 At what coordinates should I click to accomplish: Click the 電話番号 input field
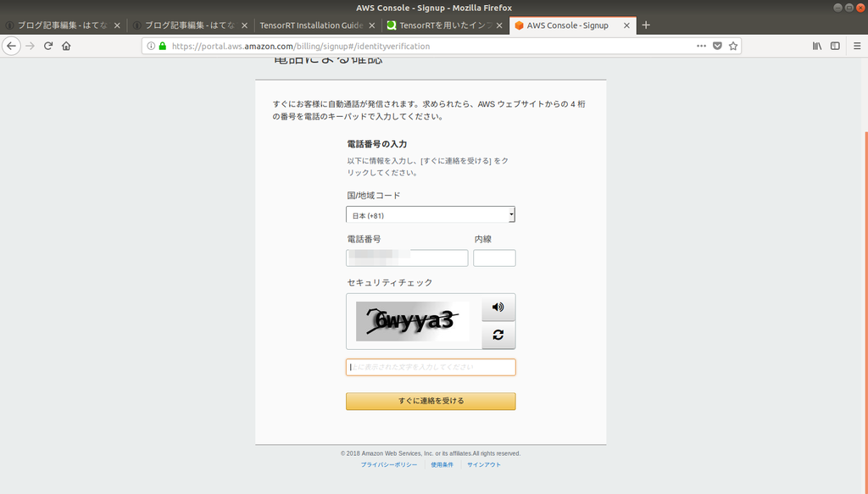[407, 258]
